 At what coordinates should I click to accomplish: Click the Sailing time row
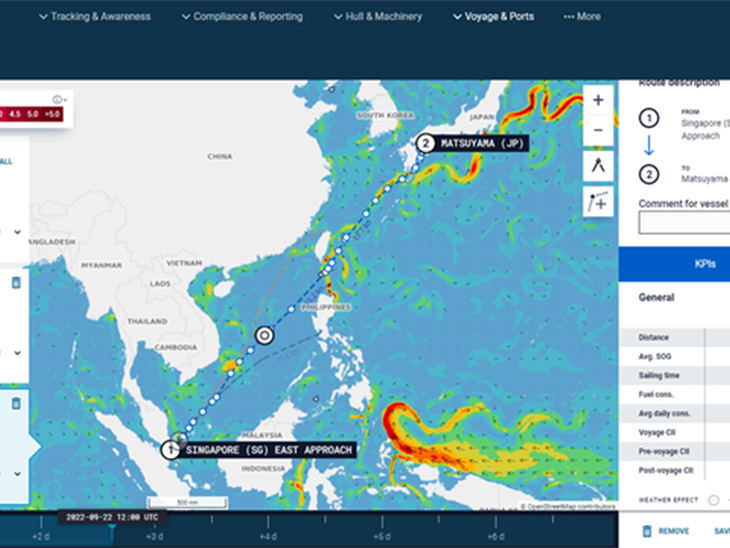coord(675,376)
